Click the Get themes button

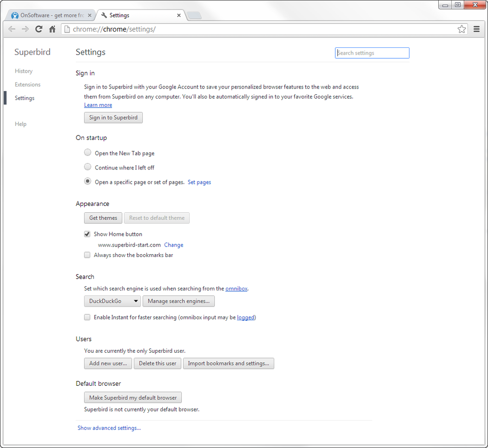pos(103,218)
